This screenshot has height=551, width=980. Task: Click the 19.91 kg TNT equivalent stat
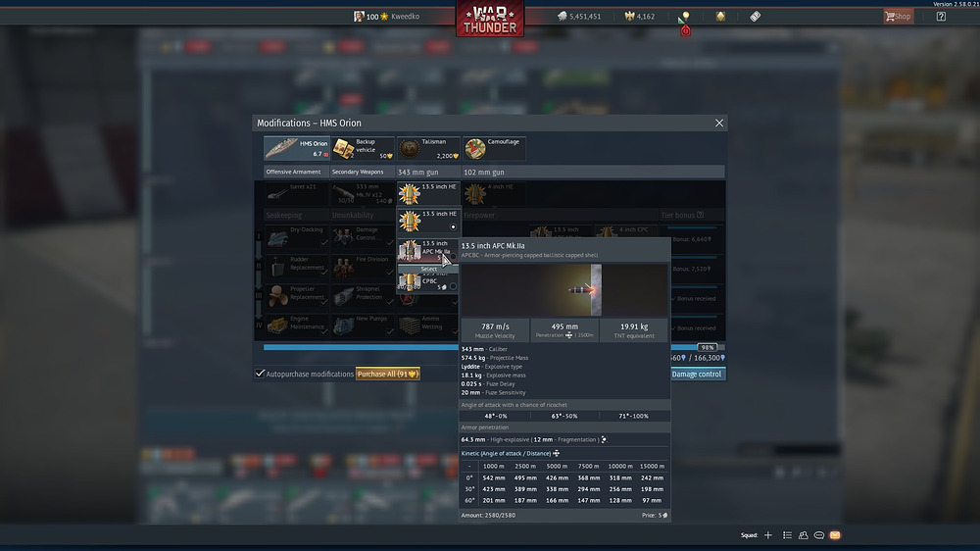634,330
